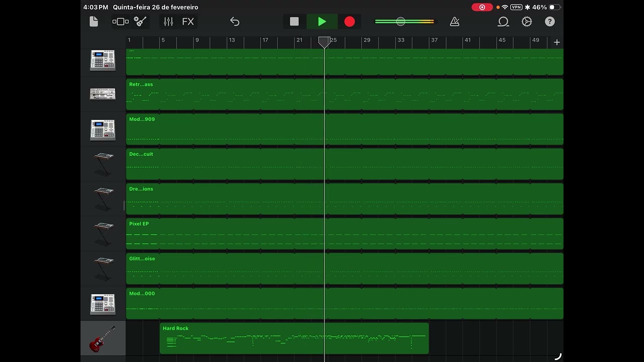Undo the last action
644x362 pixels.
point(234,22)
